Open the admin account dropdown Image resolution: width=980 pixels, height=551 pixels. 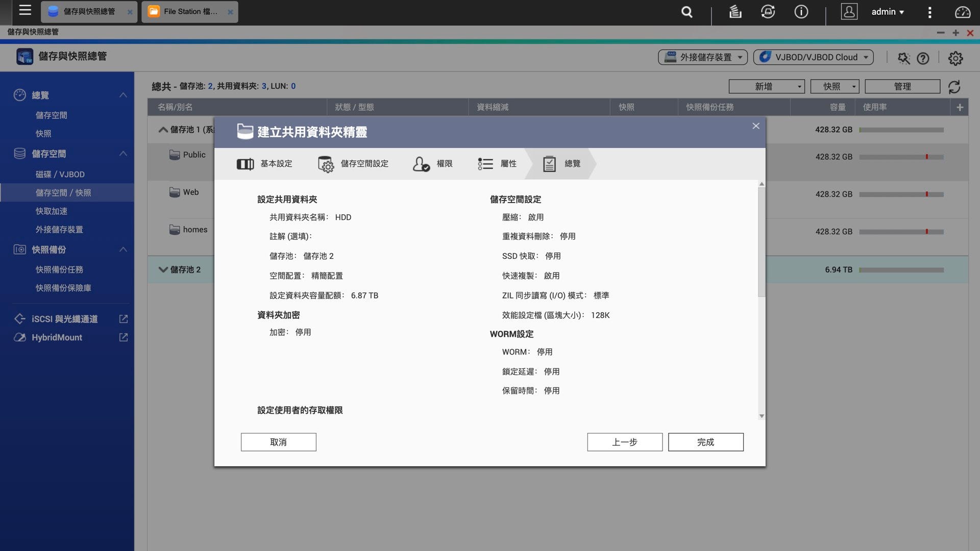coord(888,12)
